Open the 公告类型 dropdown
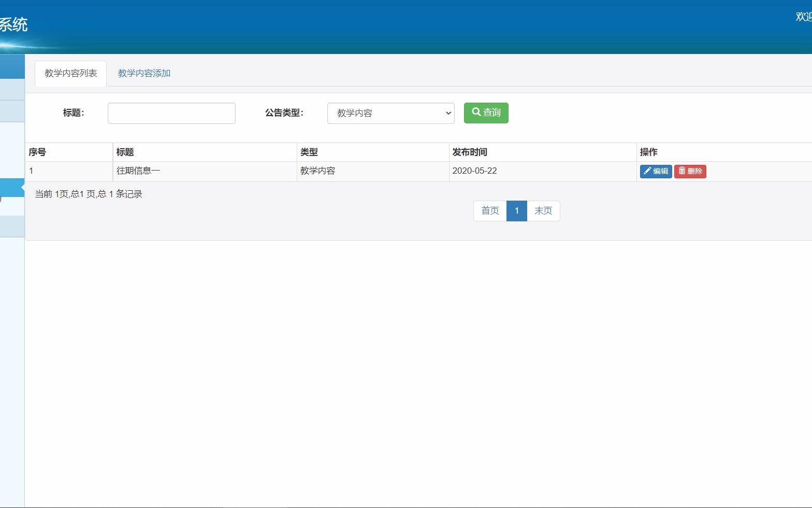The width and height of the screenshot is (812, 508). coord(391,113)
